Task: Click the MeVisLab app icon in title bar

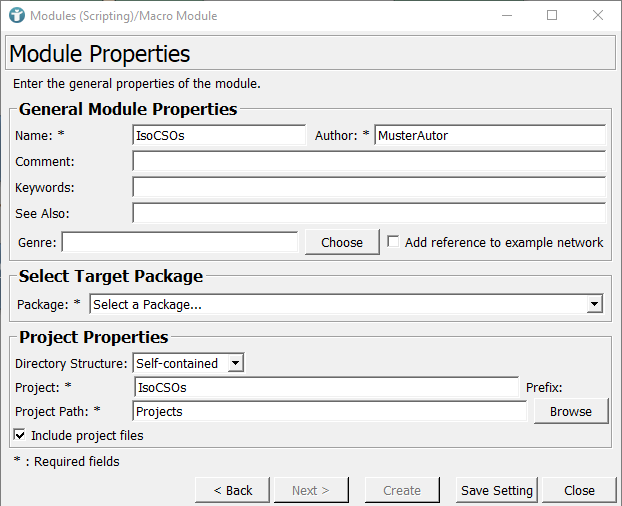Action: point(15,16)
